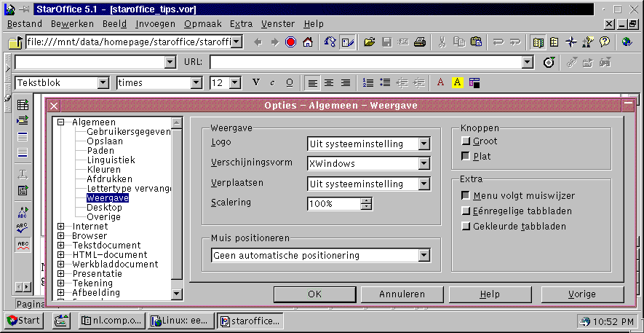Screen dimensions: 644x333
Task: Click the italic c formatting icon
Action: pos(272,82)
